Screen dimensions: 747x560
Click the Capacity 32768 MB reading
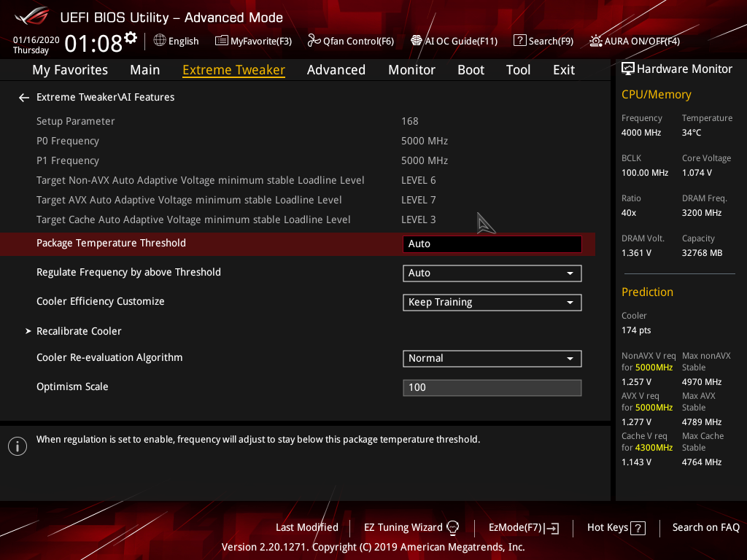[x=702, y=253]
